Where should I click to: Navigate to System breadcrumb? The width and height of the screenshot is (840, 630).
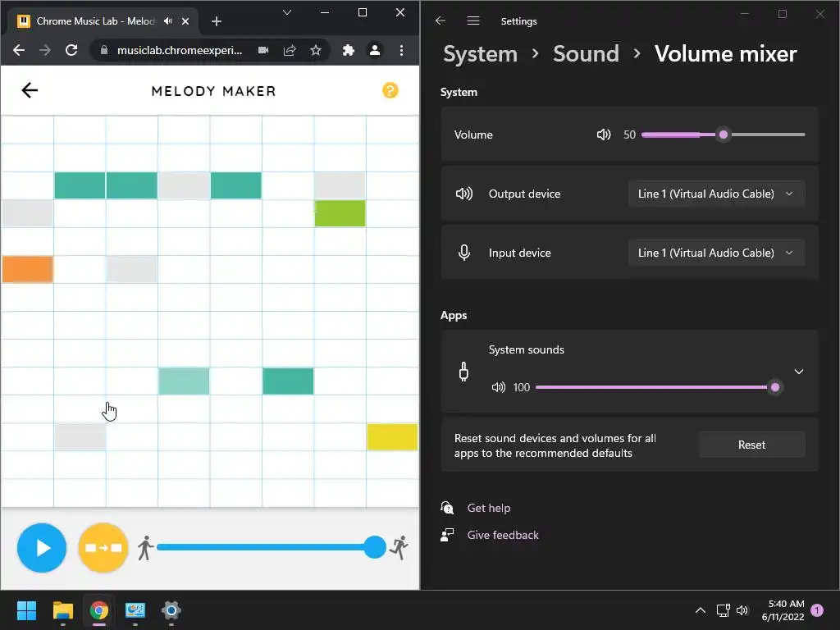pyautogui.click(x=480, y=53)
